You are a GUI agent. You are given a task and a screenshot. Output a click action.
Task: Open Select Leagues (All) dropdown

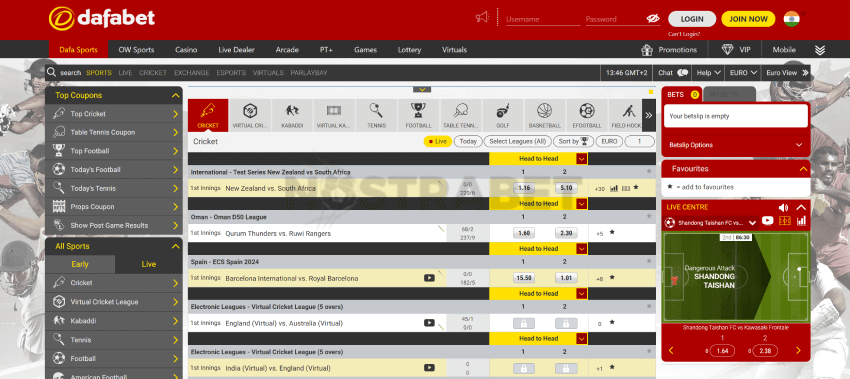(517, 142)
